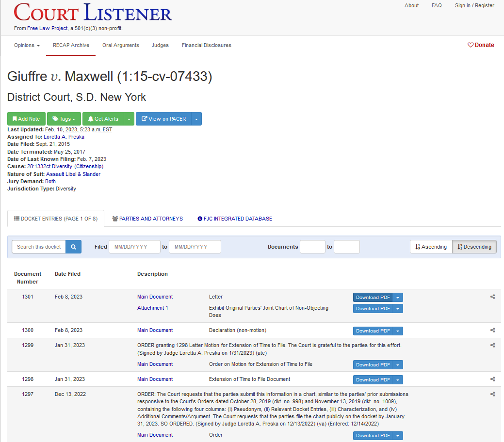Click Jury Demand Both link

click(x=50, y=181)
